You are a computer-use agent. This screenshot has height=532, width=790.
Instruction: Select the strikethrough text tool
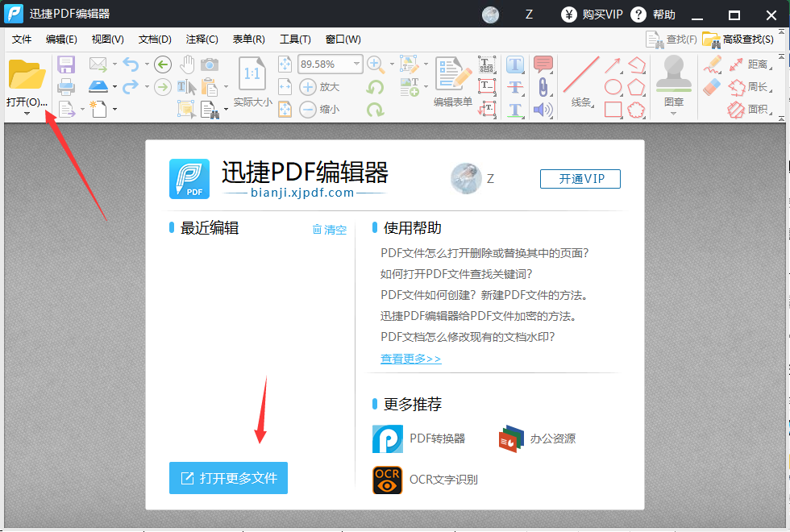click(515, 87)
